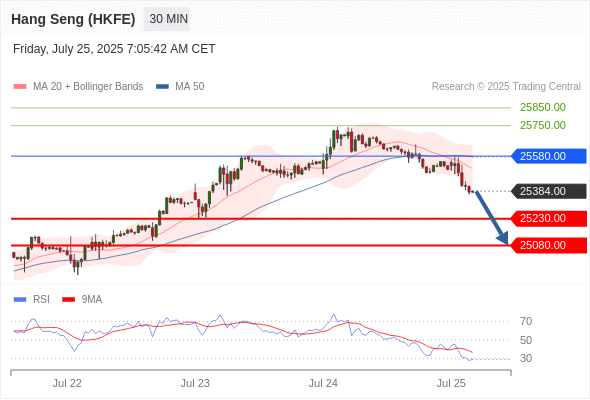Click the RSI 70 level label
Viewport: 590px width, 400px height.
[x=526, y=321]
